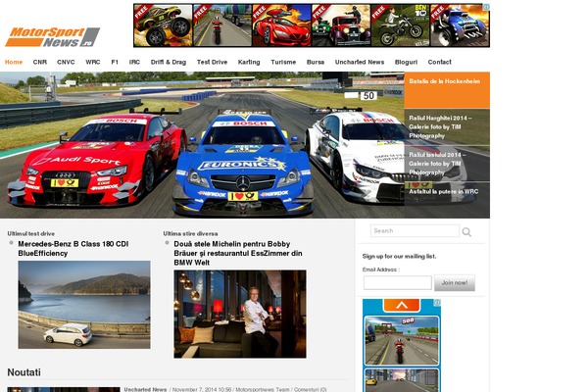Open the blue monster truck game ad
588x392 pixels.
pos(460,25)
